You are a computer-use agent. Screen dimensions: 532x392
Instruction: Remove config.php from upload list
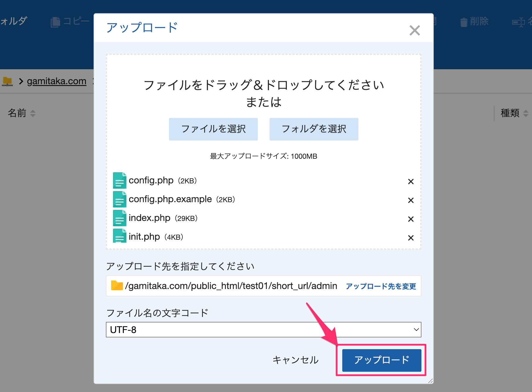[411, 182]
